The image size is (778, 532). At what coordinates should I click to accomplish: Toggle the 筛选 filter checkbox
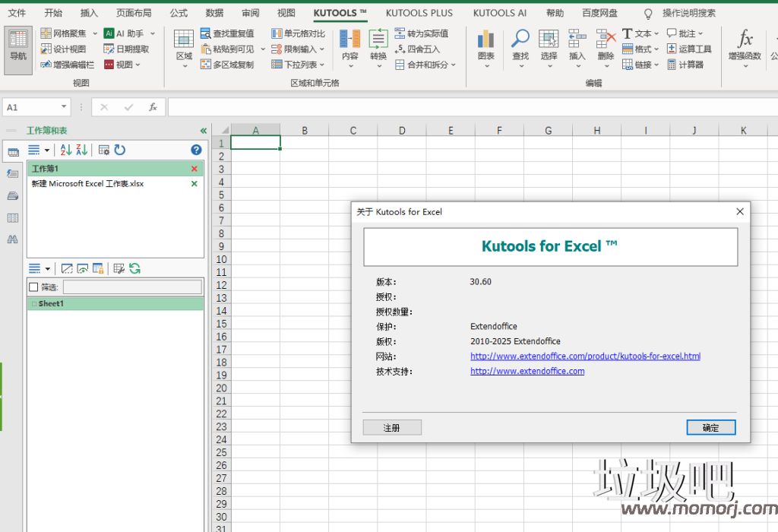(x=33, y=287)
